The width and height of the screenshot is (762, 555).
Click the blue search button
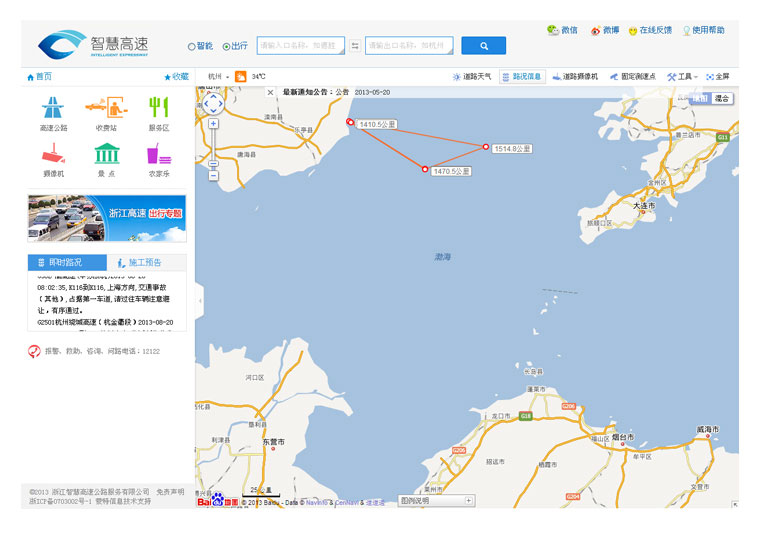483,46
